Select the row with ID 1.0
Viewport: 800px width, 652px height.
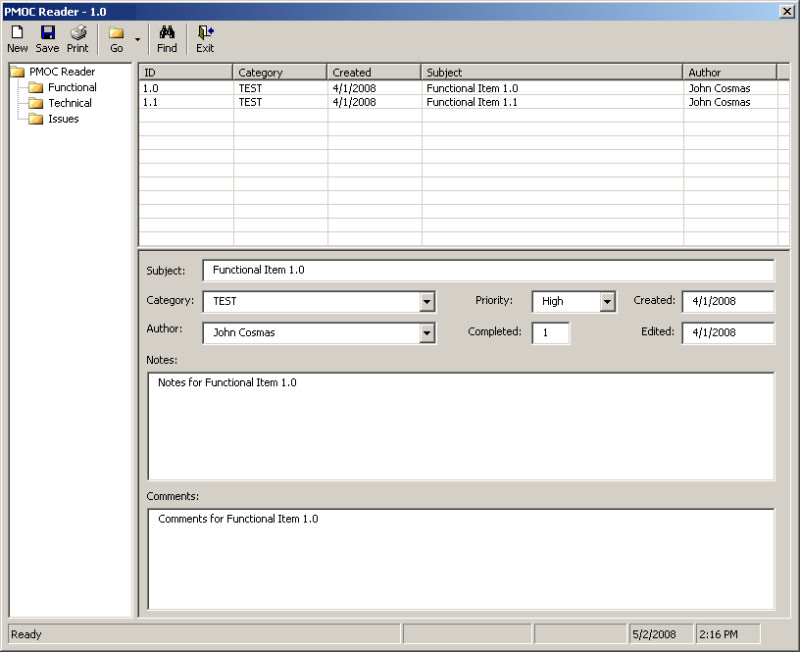point(464,88)
